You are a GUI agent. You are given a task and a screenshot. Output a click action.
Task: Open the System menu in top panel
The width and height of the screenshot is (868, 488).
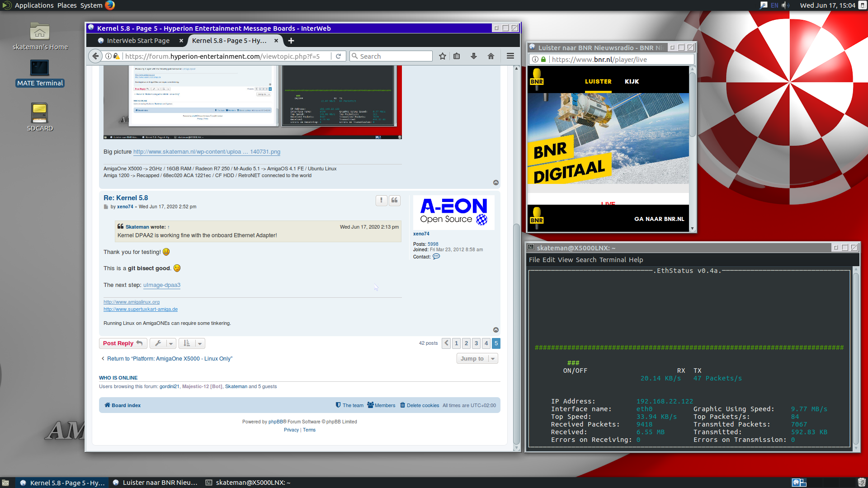point(91,5)
